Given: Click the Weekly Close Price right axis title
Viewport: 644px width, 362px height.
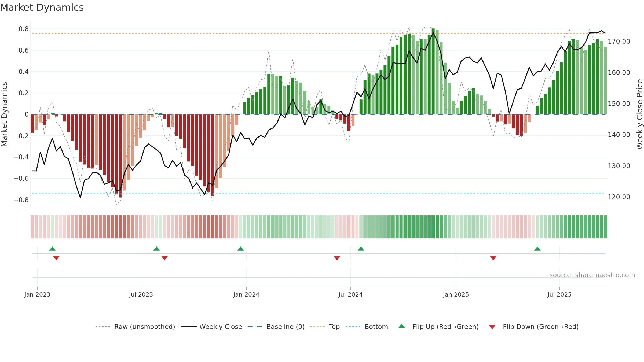Looking at the screenshot, I should click(x=640, y=114).
